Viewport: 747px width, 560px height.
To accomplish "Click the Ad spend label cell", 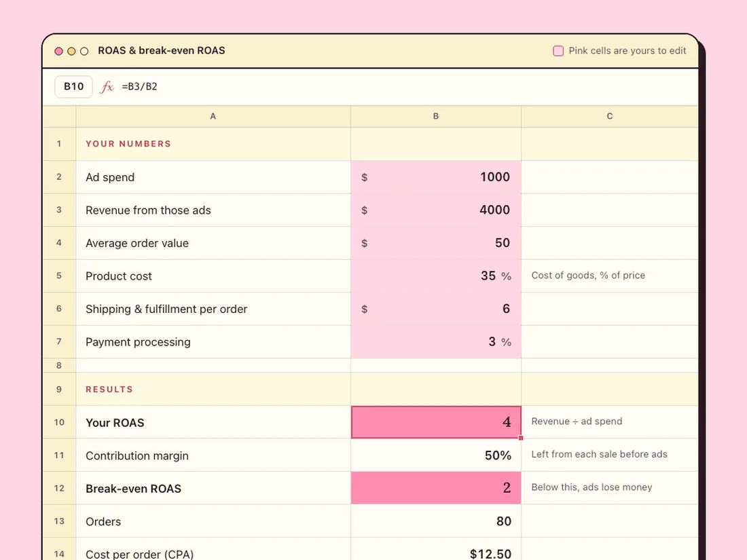I will coord(213,177).
